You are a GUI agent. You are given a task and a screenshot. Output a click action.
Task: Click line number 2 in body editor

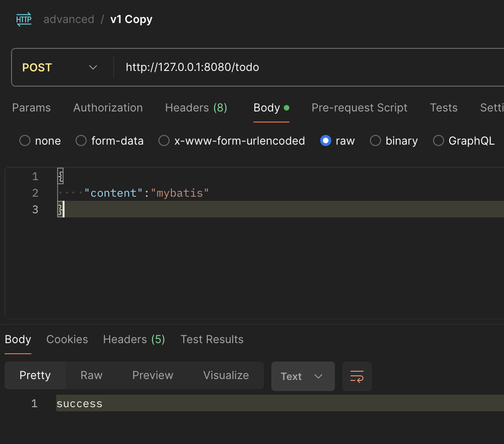click(x=35, y=193)
